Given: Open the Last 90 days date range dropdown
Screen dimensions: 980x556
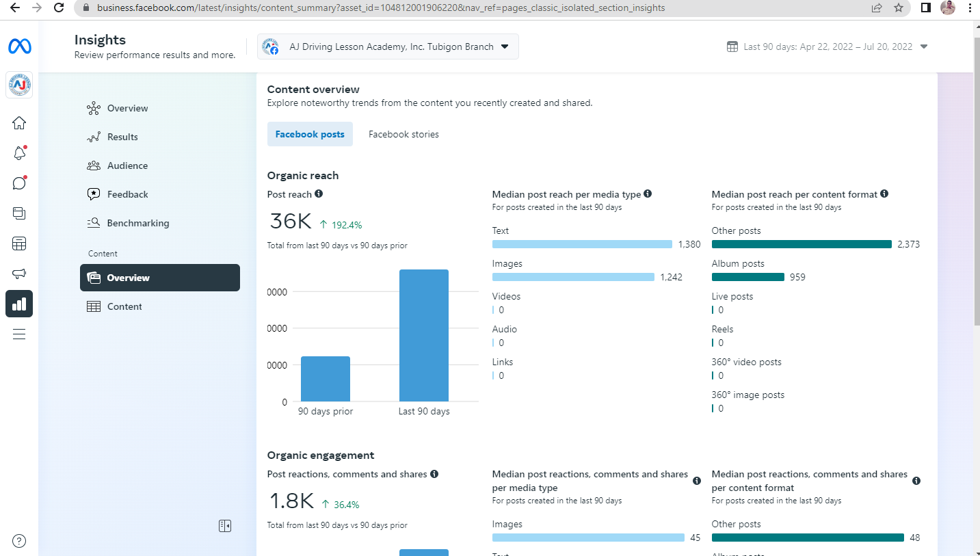Looking at the screenshot, I should pos(827,47).
